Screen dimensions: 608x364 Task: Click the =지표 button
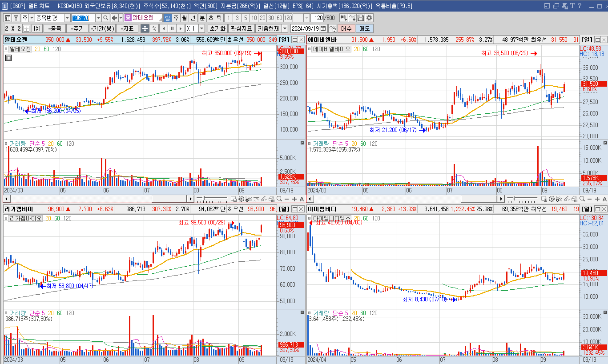pos(127,28)
